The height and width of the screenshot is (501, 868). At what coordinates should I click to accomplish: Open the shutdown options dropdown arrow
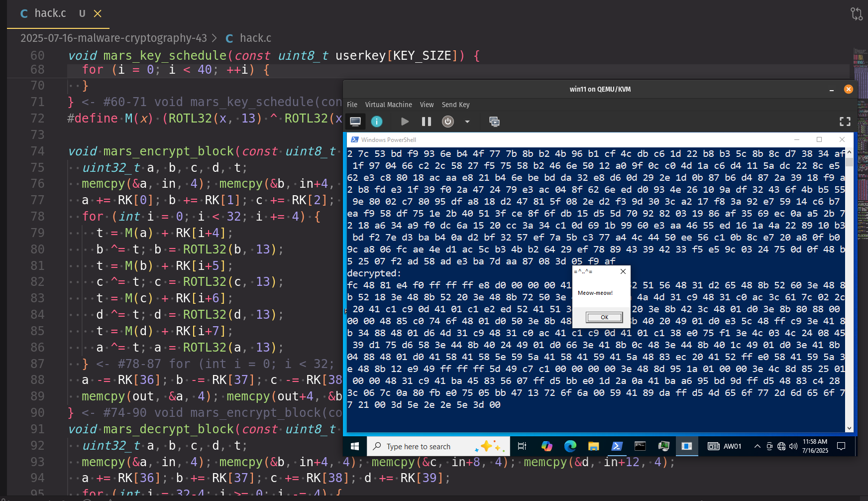[467, 122]
